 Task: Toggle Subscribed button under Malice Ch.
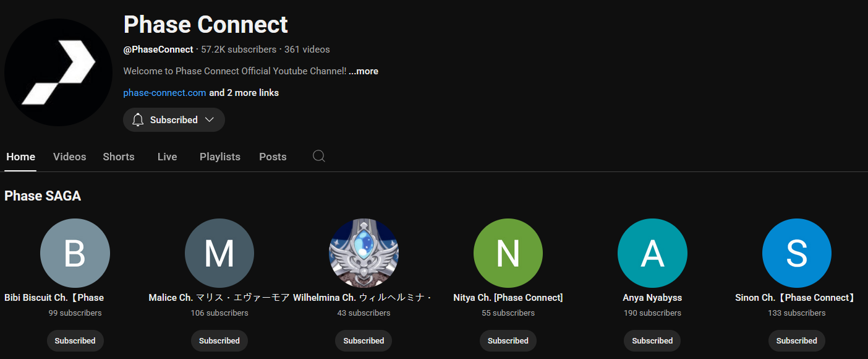(219, 340)
